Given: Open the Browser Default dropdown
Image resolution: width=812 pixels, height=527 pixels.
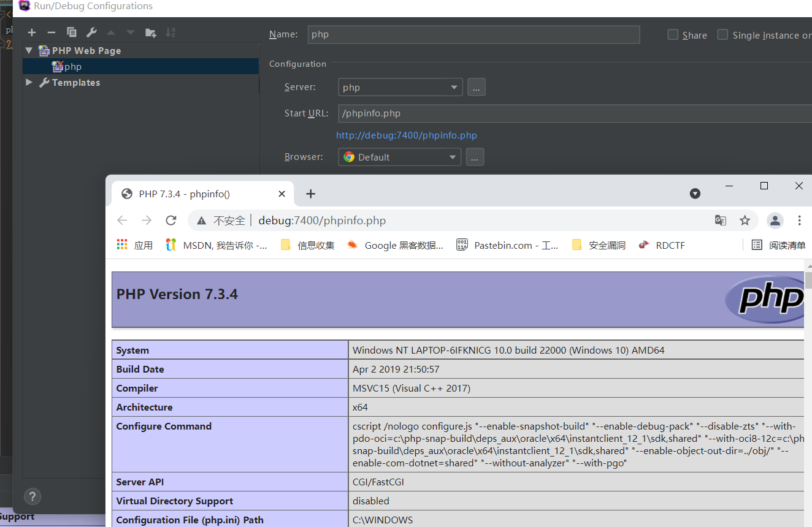Looking at the screenshot, I should point(399,157).
